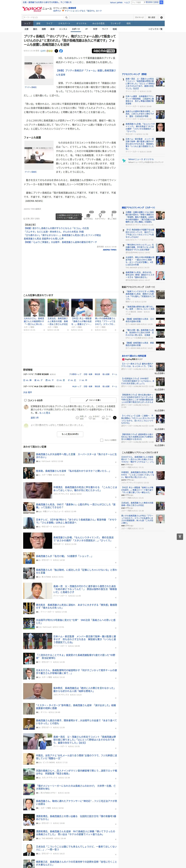
Task: Click the scroll-to-top arrow button
Action: [180, 536]
